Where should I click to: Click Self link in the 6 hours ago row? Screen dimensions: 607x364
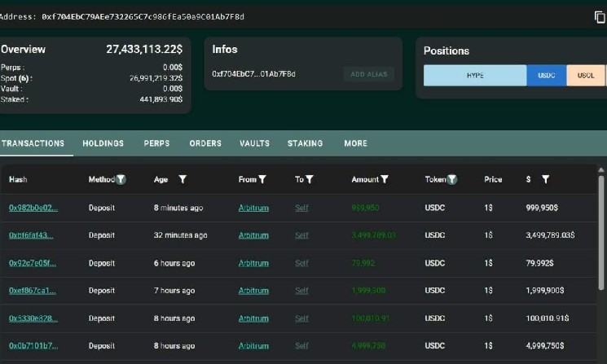pos(301,263)
